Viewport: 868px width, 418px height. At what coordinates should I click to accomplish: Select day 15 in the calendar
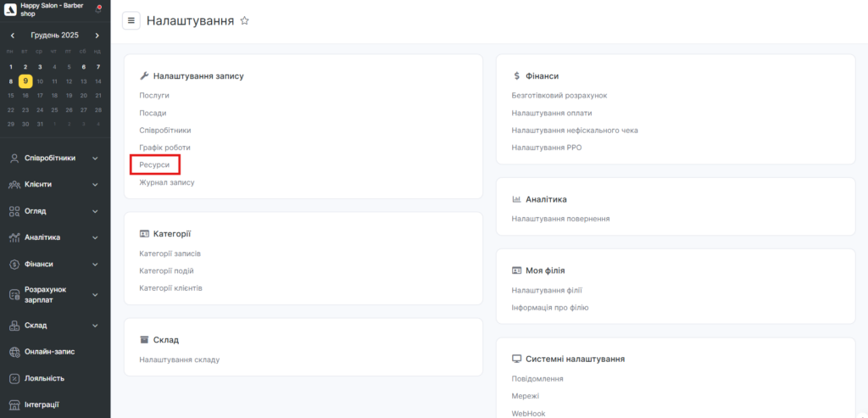11,96
